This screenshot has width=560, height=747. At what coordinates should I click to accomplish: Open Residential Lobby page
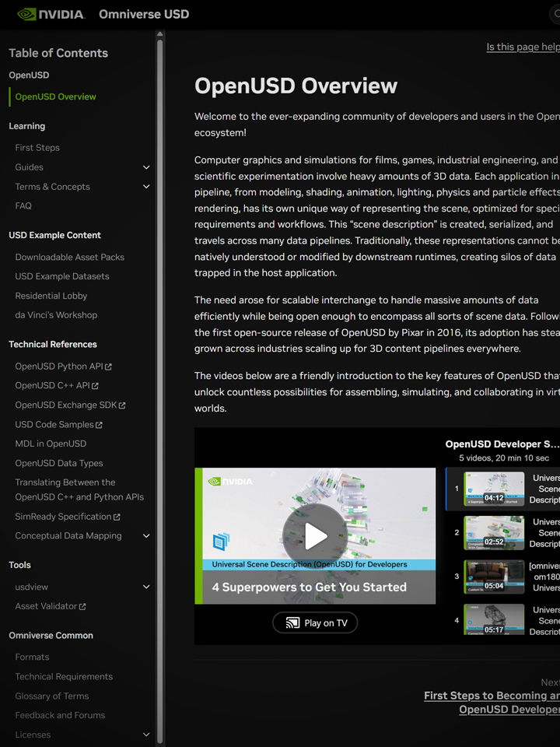[x=51, y=296]
